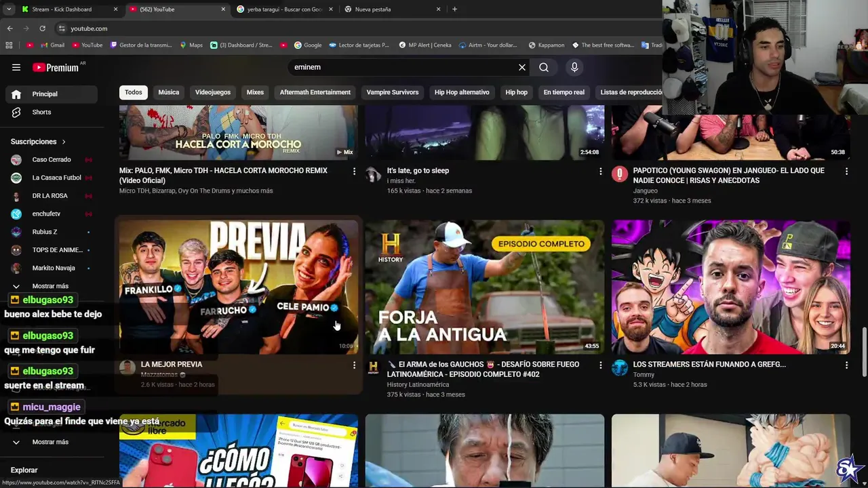Start voice search with the microphone icon

point(574,67)
